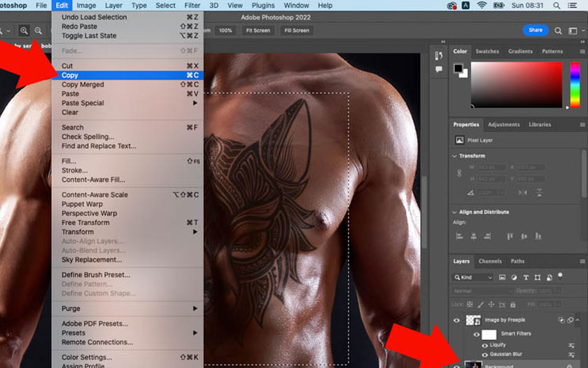The width and height of the screenshot is (588, 368).
Task: Hide the Image by Freepik layer
Action: [x=457, y=320]
